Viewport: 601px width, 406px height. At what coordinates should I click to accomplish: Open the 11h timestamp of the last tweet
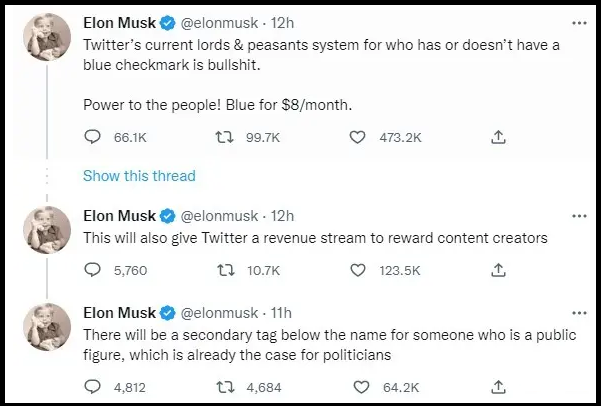(x=282, y=314)
